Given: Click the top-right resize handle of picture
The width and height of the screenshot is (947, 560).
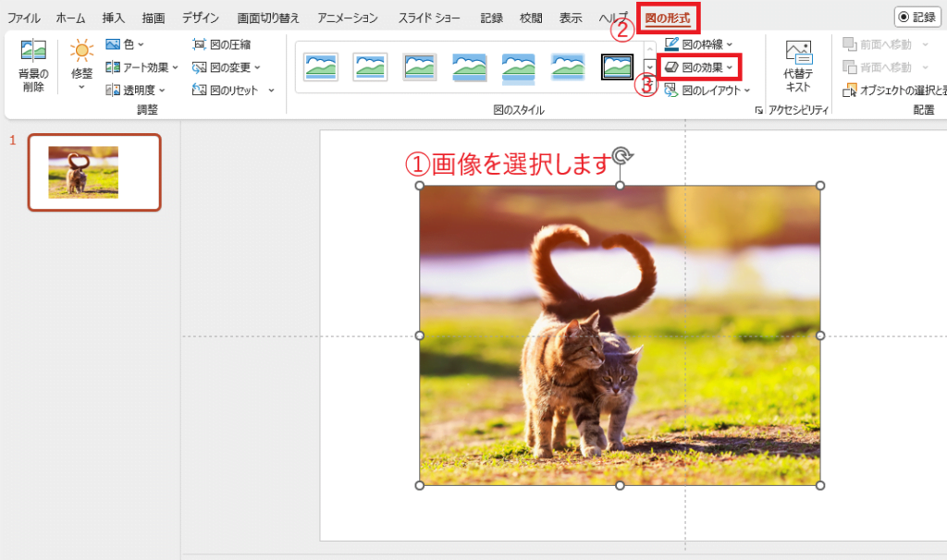Looking at the screenshot, I should [820, 186].
